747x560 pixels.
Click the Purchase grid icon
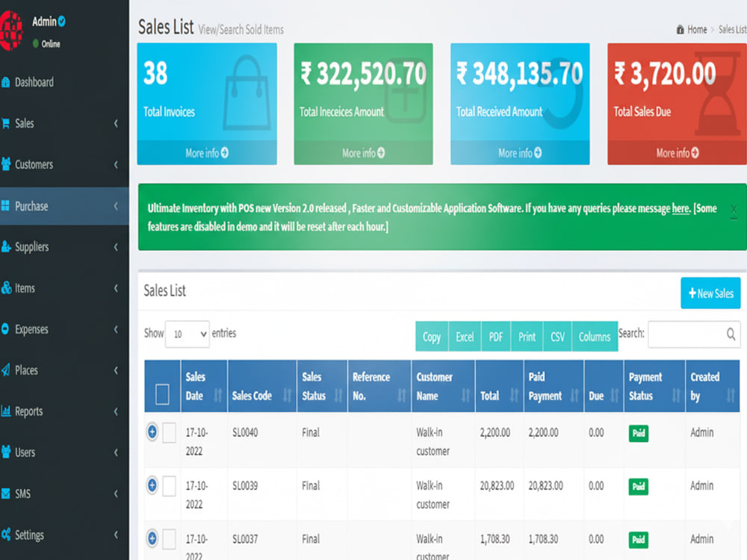[6, 206]
